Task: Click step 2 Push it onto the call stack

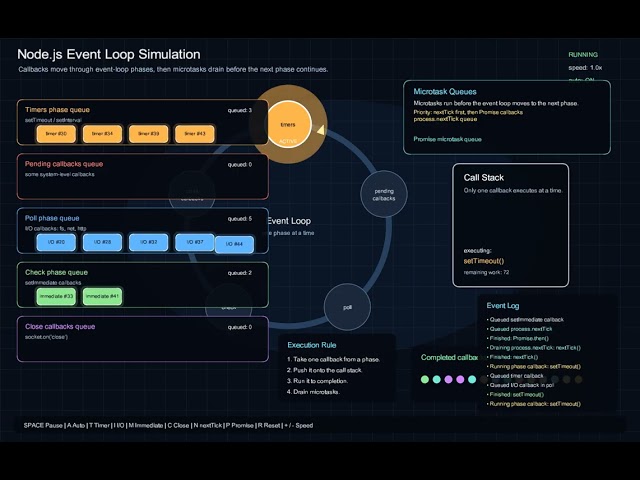Action: tap(324, 370)
